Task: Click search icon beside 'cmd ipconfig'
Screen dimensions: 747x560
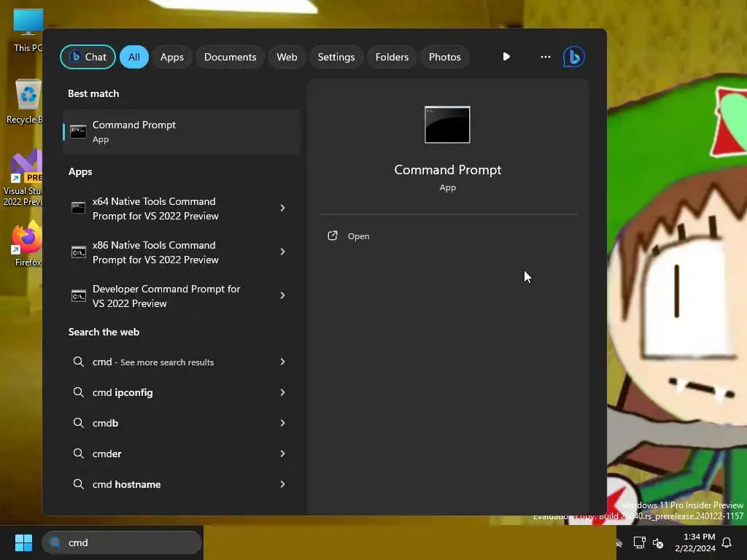Action: 79,392
